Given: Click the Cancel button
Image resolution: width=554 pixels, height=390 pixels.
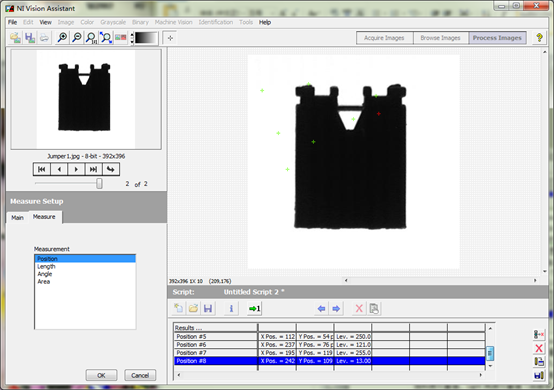Looking at the screenshot, I should (x=140, y=375).
